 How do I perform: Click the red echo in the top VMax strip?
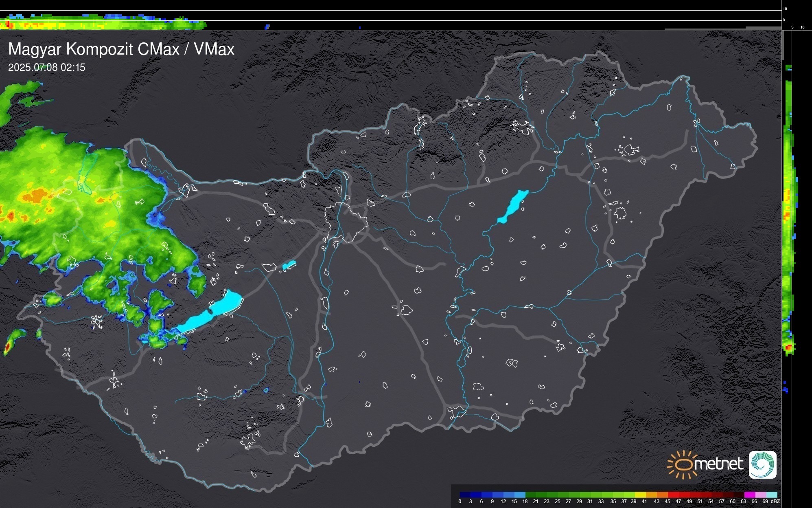pos(7,25)
